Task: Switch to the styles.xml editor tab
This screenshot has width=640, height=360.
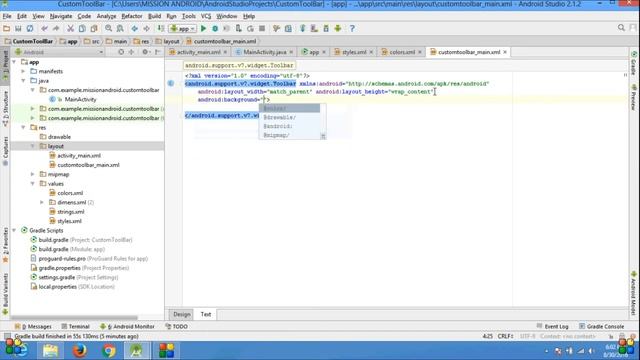Action: (354, 52)
